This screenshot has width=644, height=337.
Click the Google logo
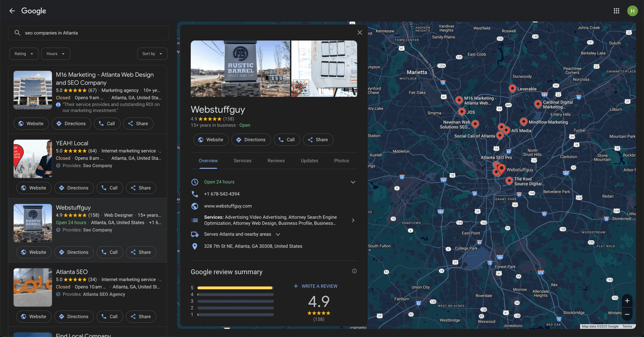pyautogui.click(x=34, y=11)
